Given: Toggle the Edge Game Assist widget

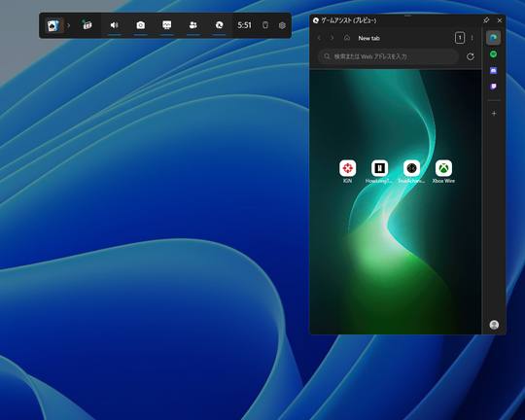Looking at the screenshot, I should [x=220, y=25].
